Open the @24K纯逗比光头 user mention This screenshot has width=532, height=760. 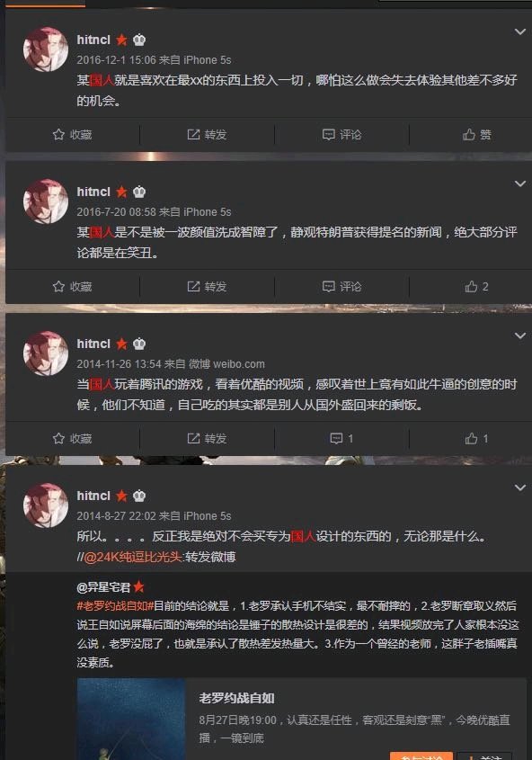point(133,557)
